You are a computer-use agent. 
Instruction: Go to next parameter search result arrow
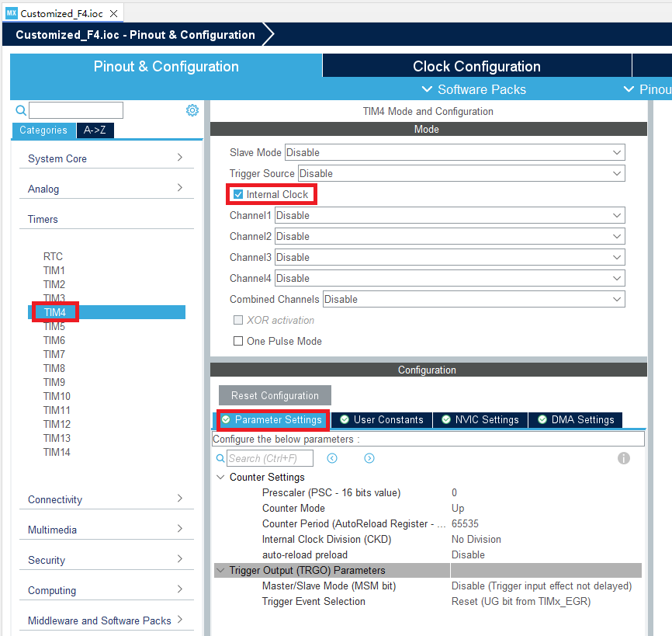tap(369, 458)
